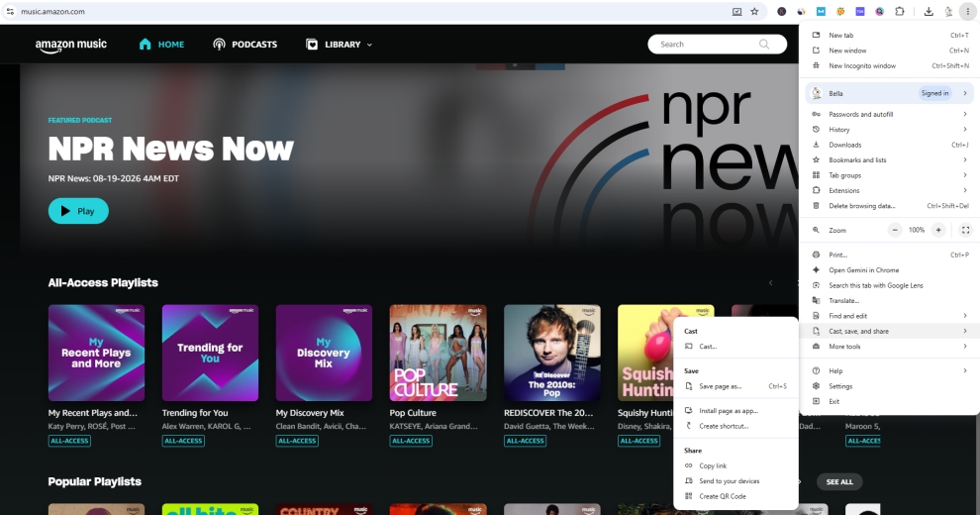This screenshot has width=980, height=515.
Task: Select Create QR Code
Action: (x=736, y=496)
